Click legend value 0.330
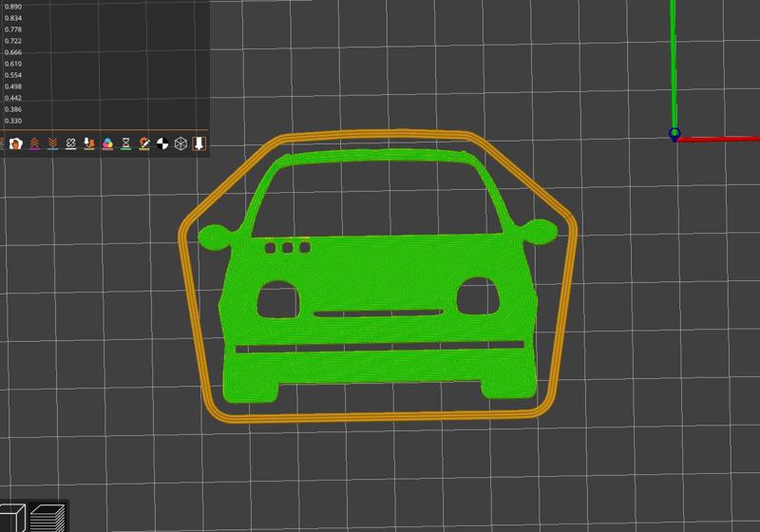The image size is (760, 532). pos(13,121)
